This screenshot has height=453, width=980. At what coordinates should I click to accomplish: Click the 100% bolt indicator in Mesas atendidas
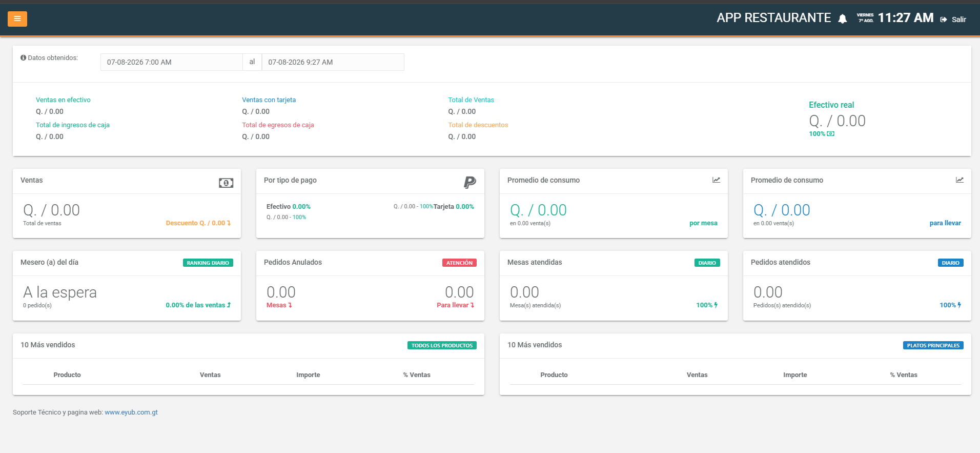pos(707,305)
